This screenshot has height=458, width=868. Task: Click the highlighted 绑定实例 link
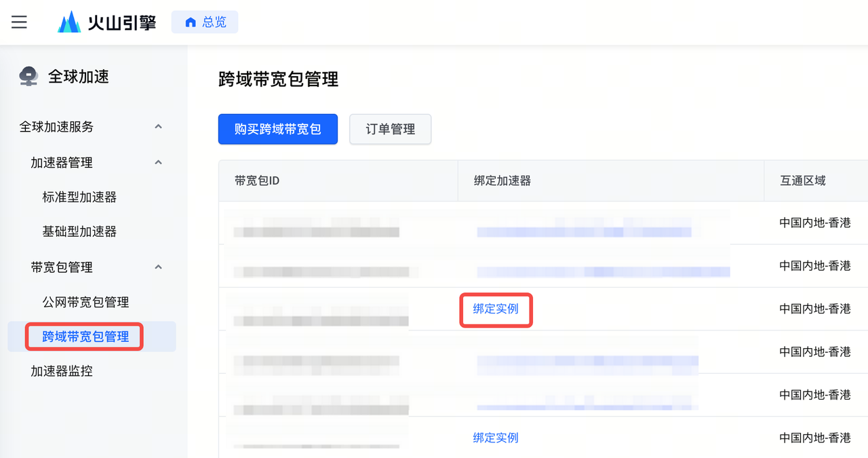tap(496, 309)
